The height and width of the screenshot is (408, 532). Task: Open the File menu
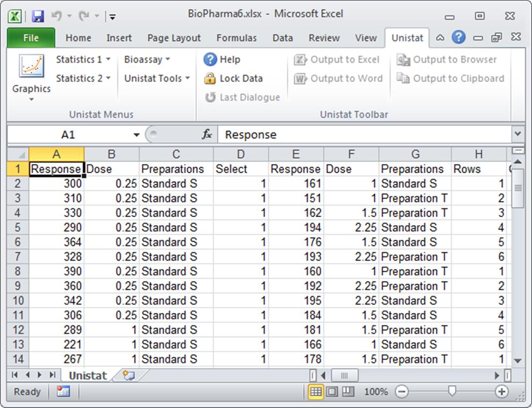coord(31,38)
